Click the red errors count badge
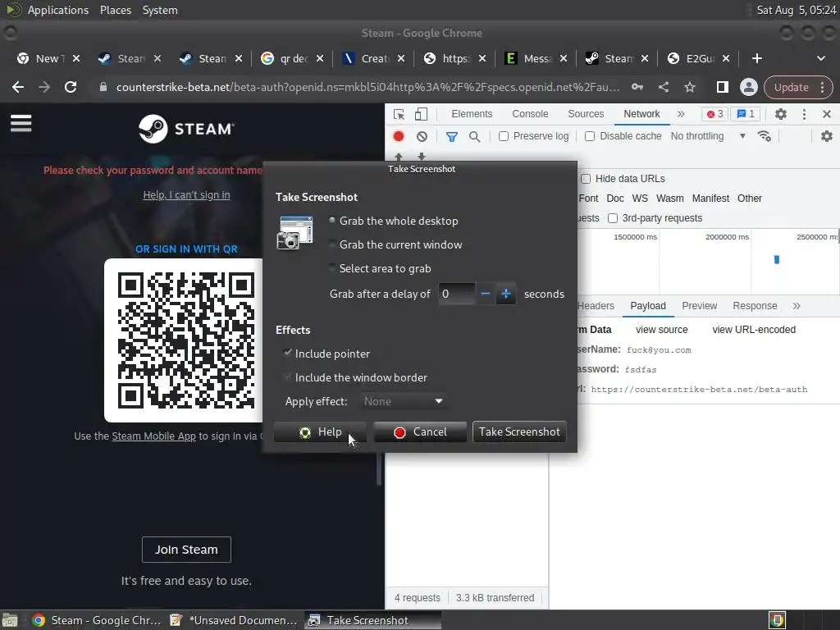 [x=714, y=114]
